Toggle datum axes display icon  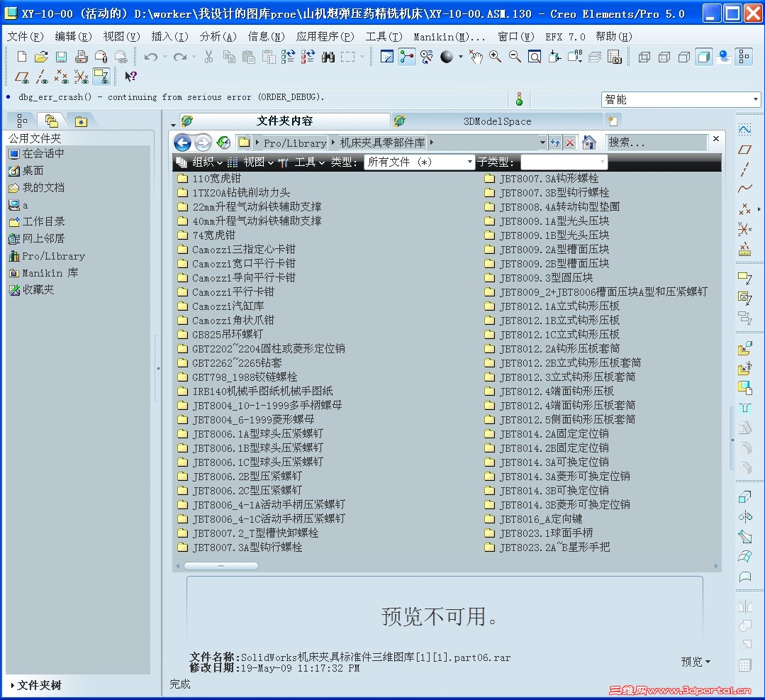click(x=41, y=77)
